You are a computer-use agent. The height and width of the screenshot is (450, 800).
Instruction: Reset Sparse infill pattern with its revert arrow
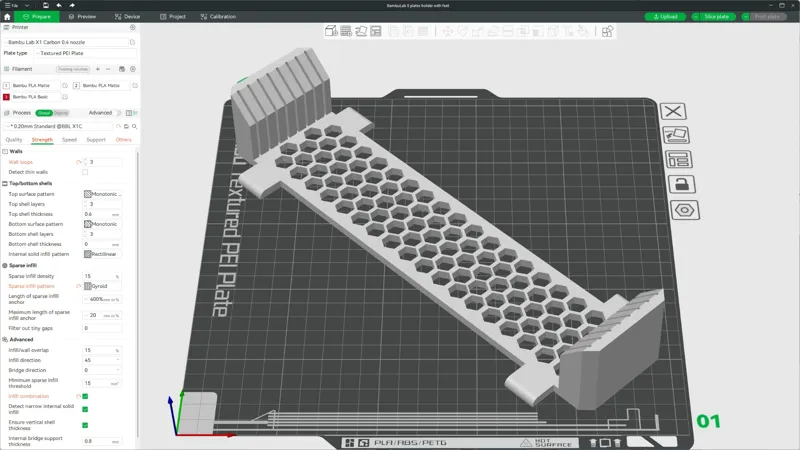pos(79,286)
